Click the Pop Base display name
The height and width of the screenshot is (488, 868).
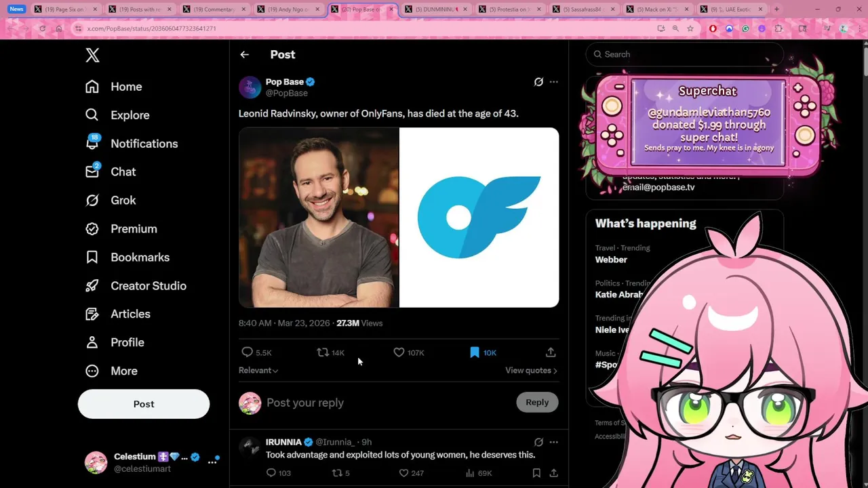pyautogui.click(x=285, y=82)
